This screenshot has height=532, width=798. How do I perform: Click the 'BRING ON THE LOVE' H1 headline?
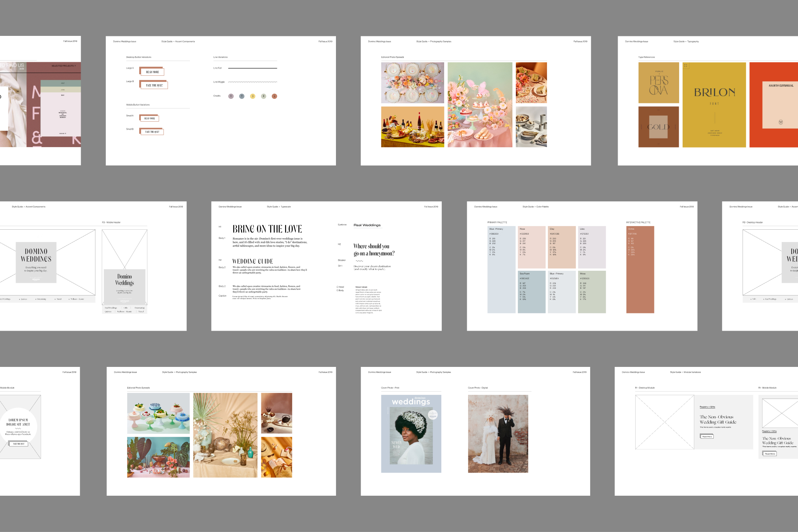267,229
